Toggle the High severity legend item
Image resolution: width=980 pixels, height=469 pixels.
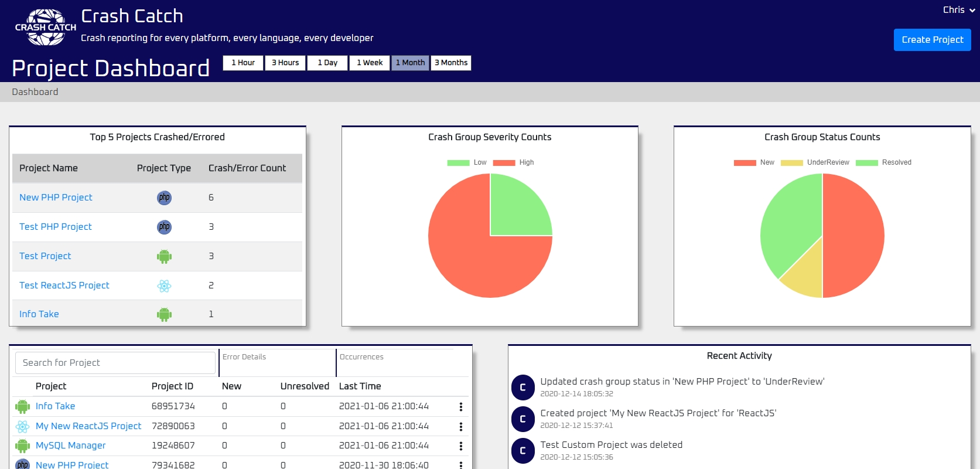pyautogui.click(x=514, y=162)
